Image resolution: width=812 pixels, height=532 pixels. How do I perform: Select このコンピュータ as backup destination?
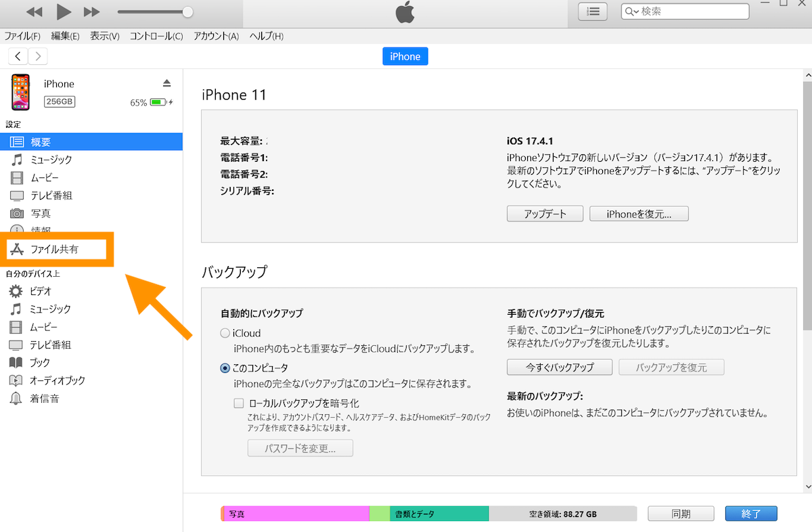pos(224,368)
